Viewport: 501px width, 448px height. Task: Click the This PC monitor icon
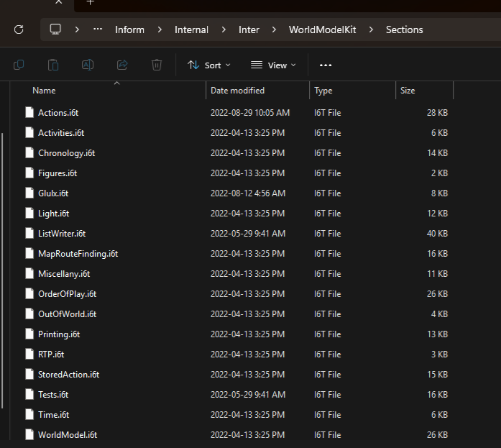(x=55, y=29)
